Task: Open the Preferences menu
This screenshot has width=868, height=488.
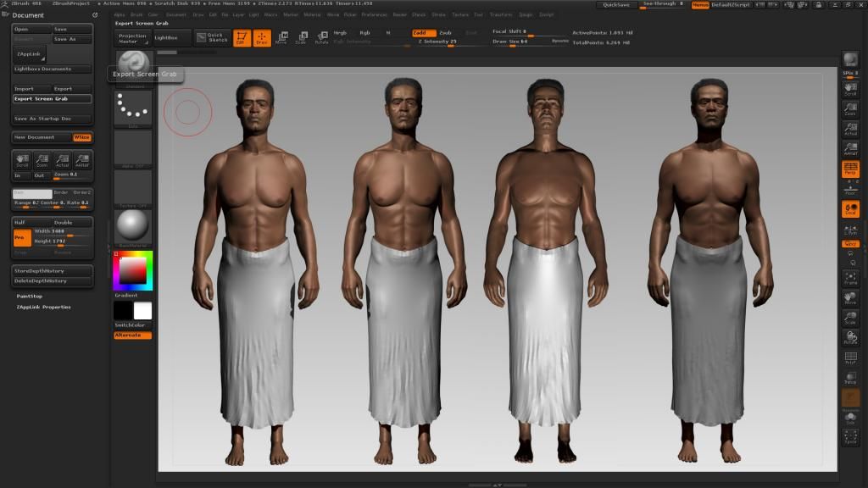Action: point(374,15)
